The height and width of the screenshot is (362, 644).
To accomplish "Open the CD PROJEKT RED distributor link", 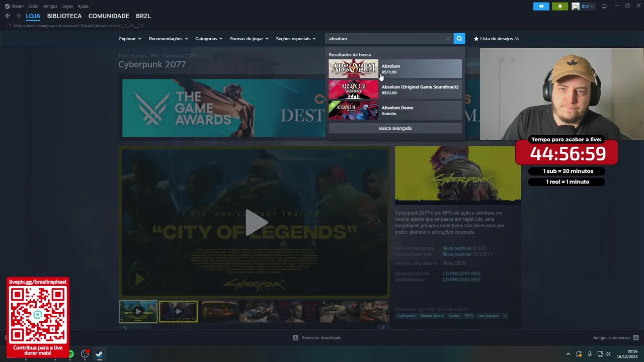I will coord(461,280).
